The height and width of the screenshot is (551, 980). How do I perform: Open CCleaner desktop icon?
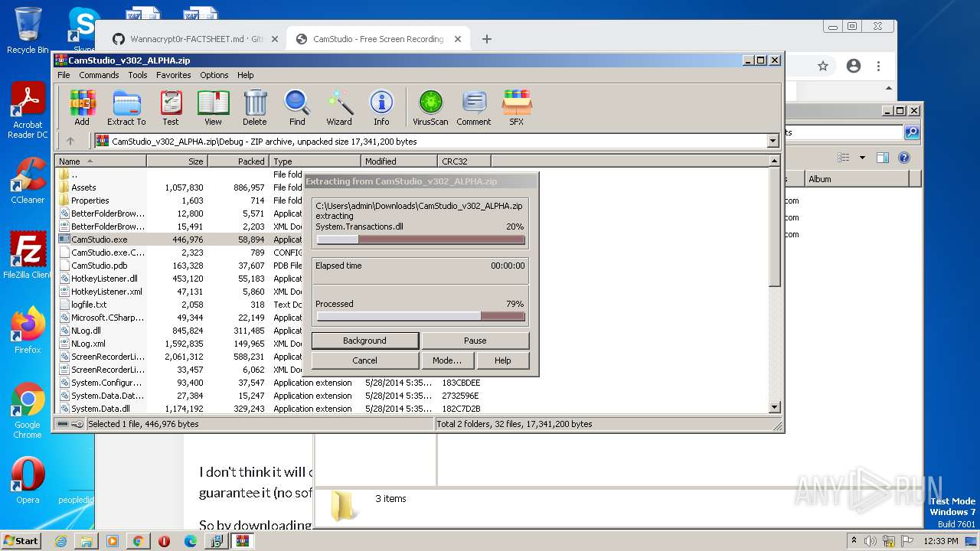coord(28,181)
